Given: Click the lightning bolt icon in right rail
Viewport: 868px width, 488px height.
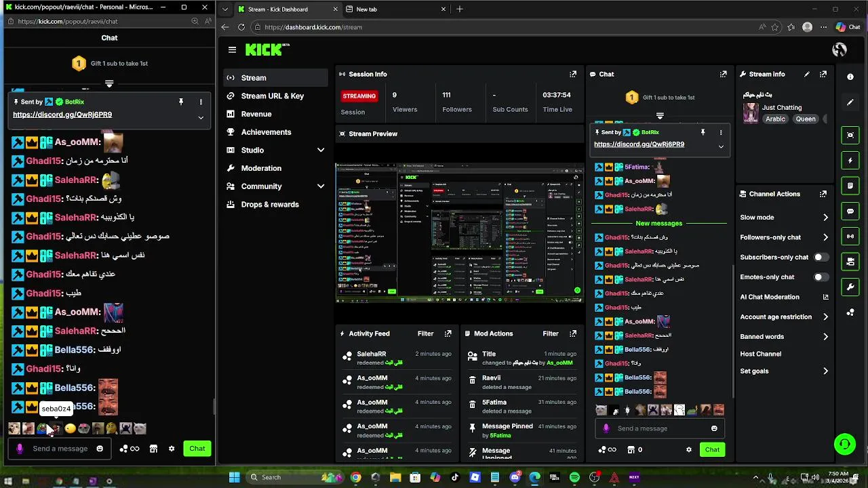Looking at the screenshot, I should pos(850,161).
